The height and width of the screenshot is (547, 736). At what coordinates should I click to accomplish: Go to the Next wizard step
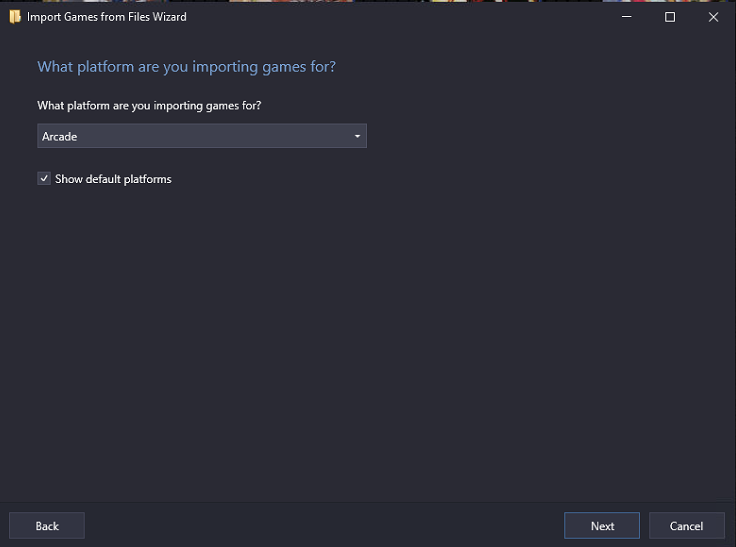click(602, 525)
